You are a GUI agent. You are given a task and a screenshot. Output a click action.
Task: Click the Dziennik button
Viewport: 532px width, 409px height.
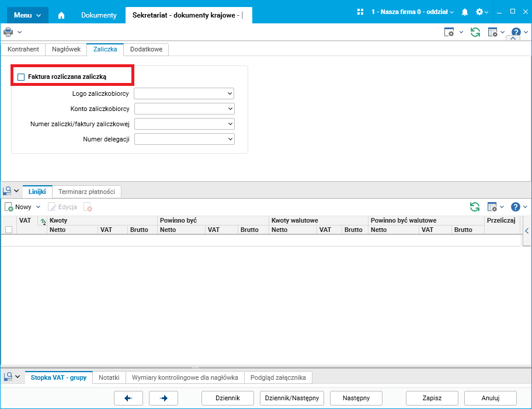click(x=228, y=398)
